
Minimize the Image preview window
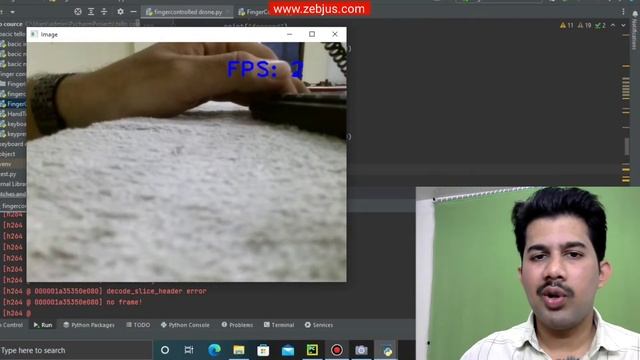[289, 34]
